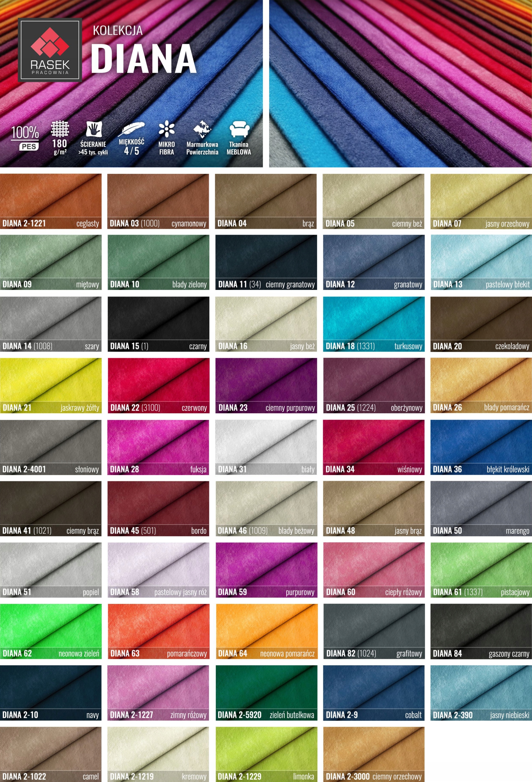This screenshot has height=782, width=532.
Task: Open the right-hand fabric stack photo
Action: [x=400, y=83]
